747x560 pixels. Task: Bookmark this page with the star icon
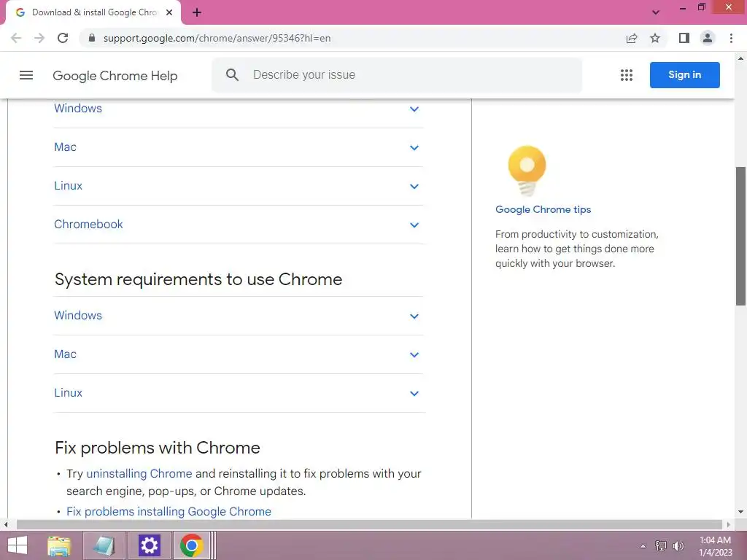(655, 38)
